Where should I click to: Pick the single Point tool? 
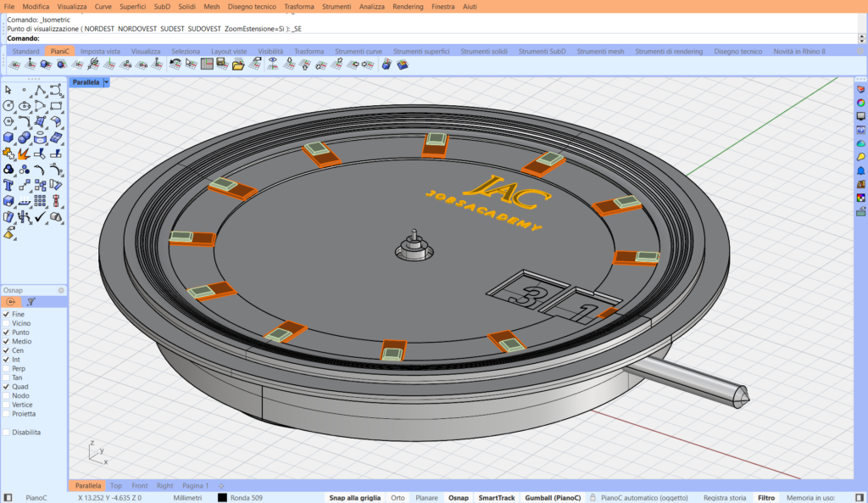(x=25, y=90)
